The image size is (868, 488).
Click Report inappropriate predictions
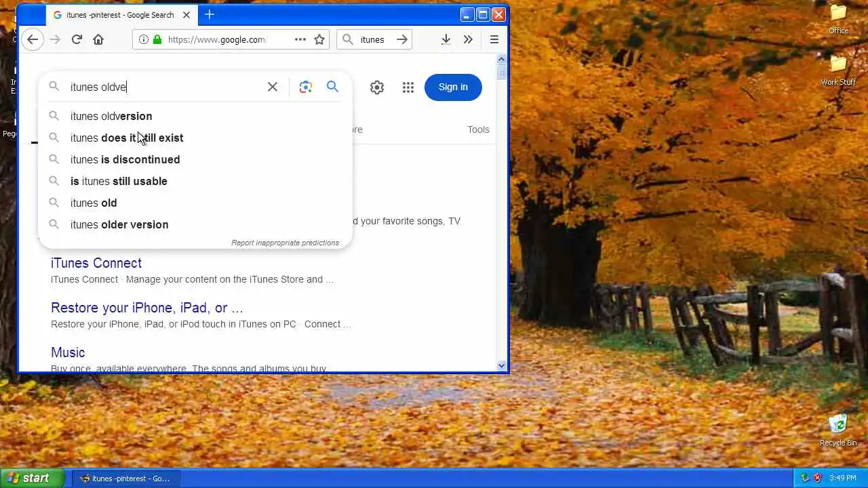[285, 243]
